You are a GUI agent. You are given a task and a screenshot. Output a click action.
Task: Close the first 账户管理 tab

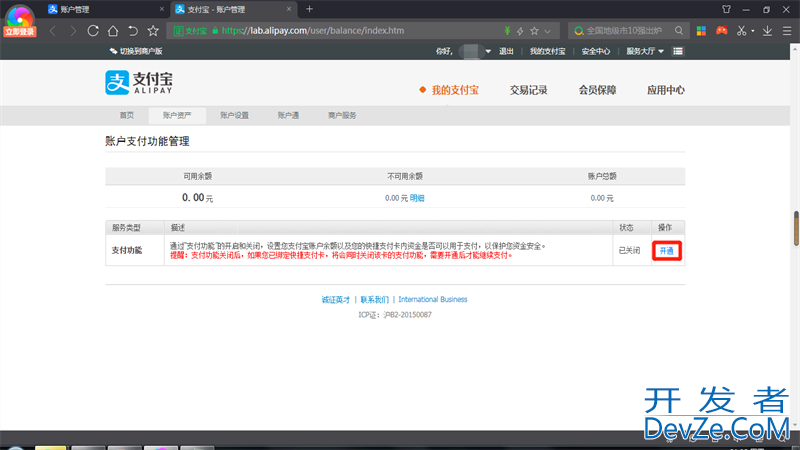pyautogui.click(x=162, y=9)
